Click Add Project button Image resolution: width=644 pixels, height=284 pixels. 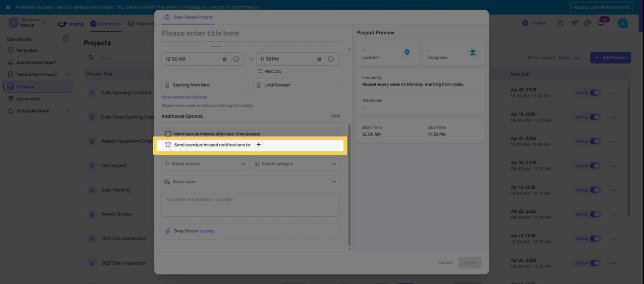click(x=610, y=58)
